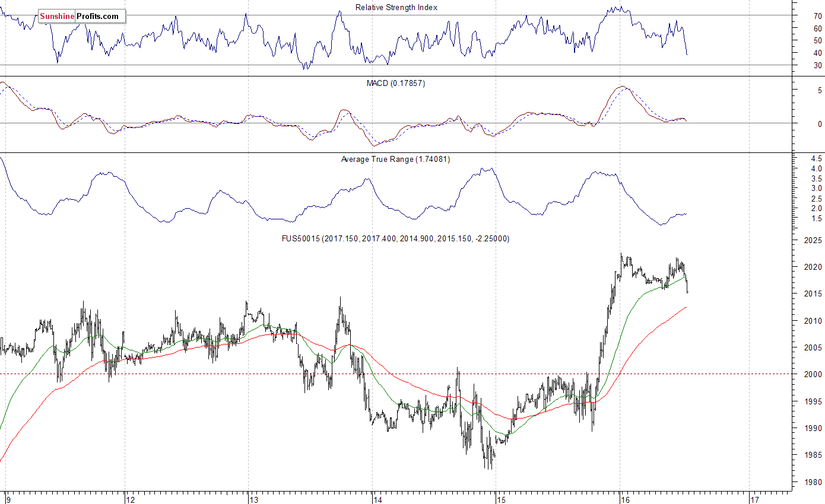This screenshot has height=504, width=825.
Task: Click date label 17 on the time axis
Action: tap(756, 499)
